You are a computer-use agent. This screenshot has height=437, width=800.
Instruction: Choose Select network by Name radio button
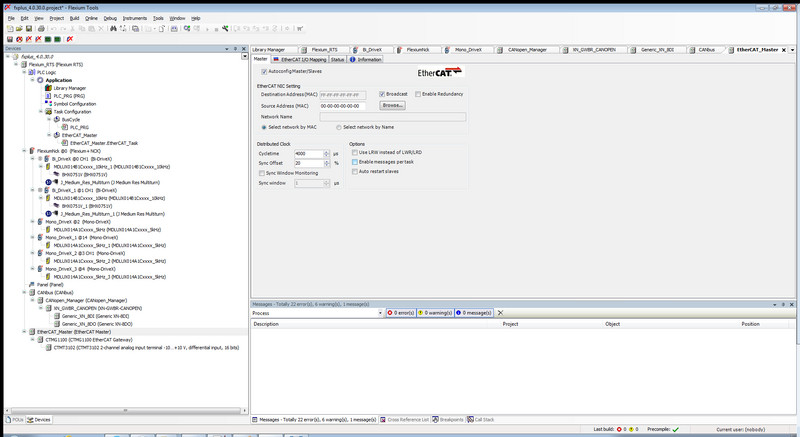coord(337,127)
